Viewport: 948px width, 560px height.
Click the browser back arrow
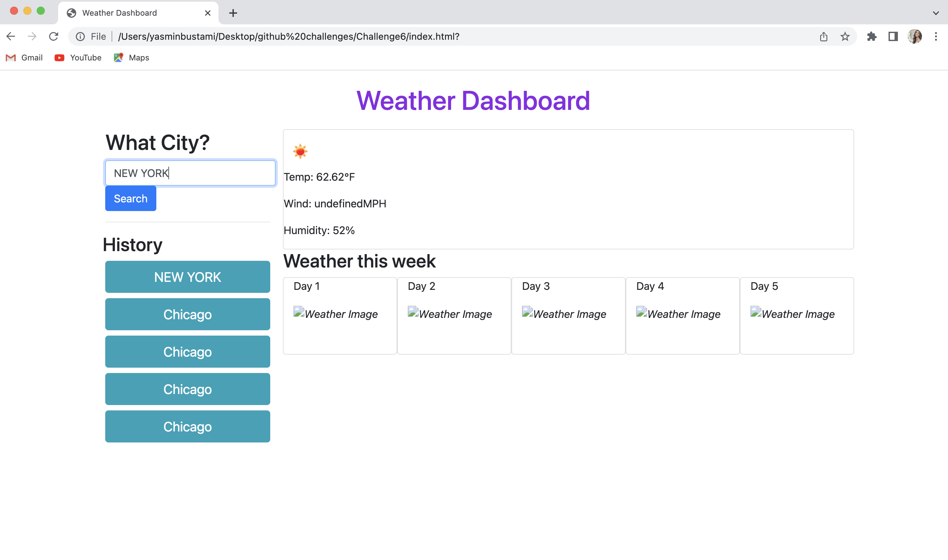tap(11, 37)
